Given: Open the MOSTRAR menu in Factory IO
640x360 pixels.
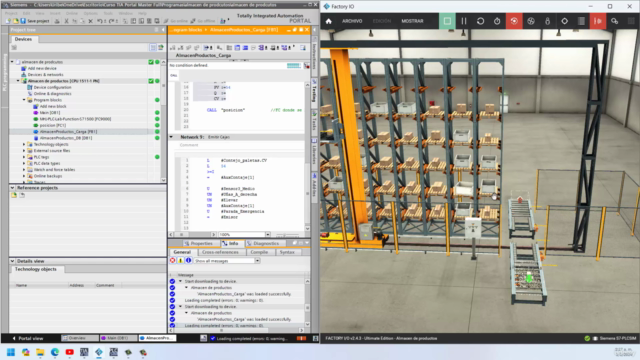Looking at the screenshot, I should [412, 21].
